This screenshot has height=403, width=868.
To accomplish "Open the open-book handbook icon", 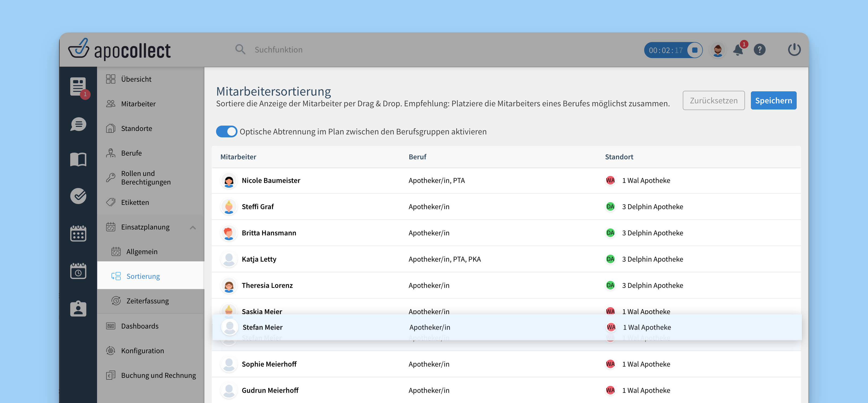I will coord(78,159).
